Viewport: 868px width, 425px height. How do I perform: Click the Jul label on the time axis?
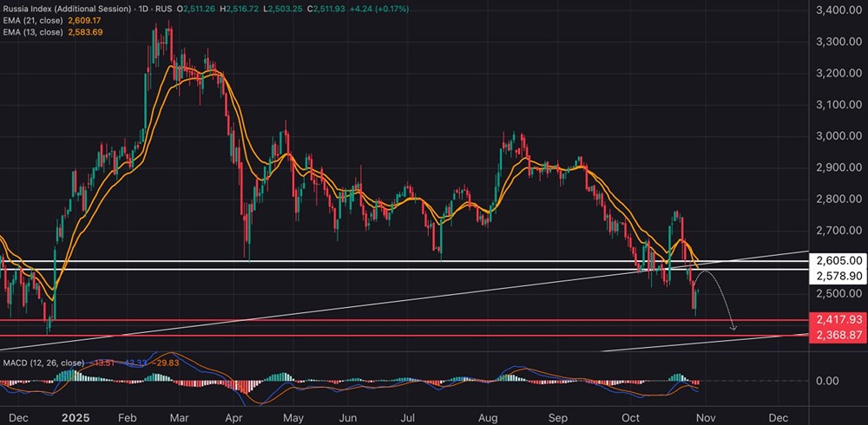coord(407,416)
